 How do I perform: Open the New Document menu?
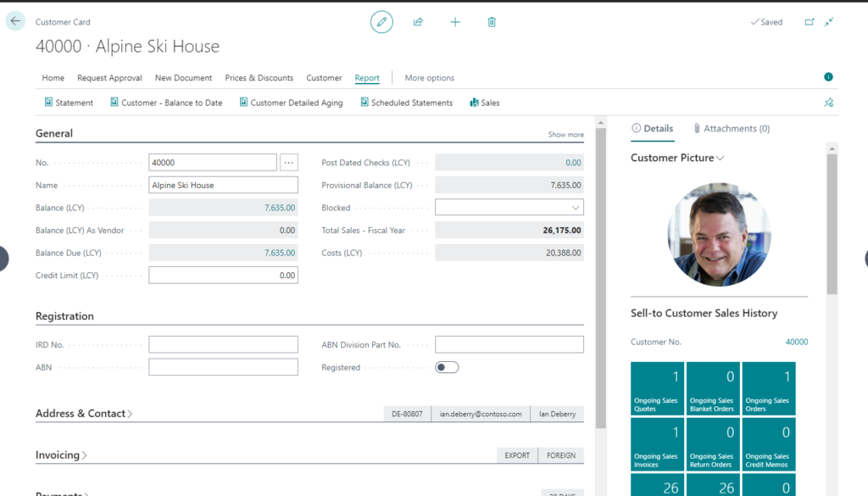(183, 78)
